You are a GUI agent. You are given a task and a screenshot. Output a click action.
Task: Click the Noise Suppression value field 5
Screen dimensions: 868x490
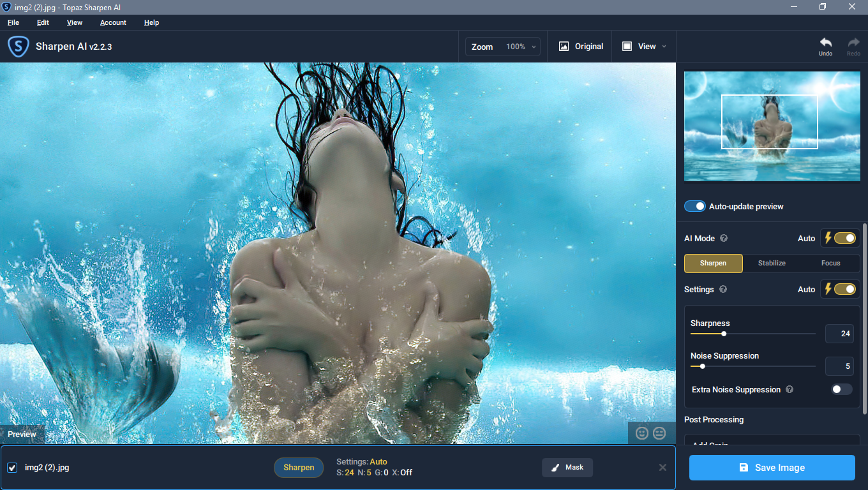(x=840, y=366)
